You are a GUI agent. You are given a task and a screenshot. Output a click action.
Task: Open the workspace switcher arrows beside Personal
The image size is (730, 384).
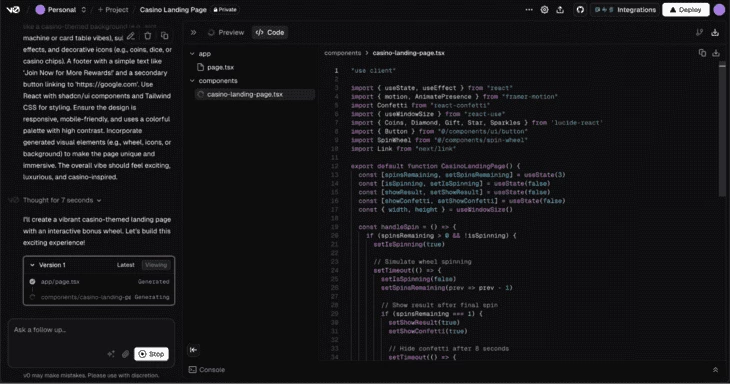coord(84,10)
